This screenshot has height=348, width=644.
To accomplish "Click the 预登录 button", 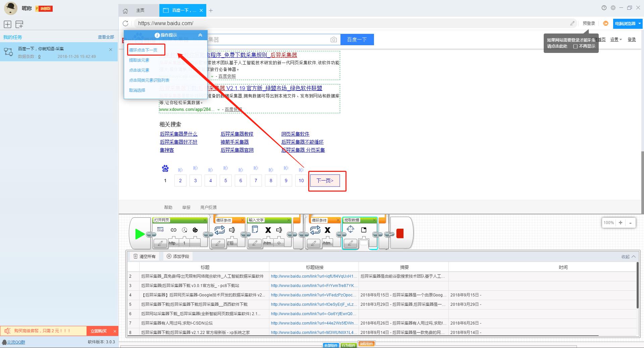I will click(589, 23).
